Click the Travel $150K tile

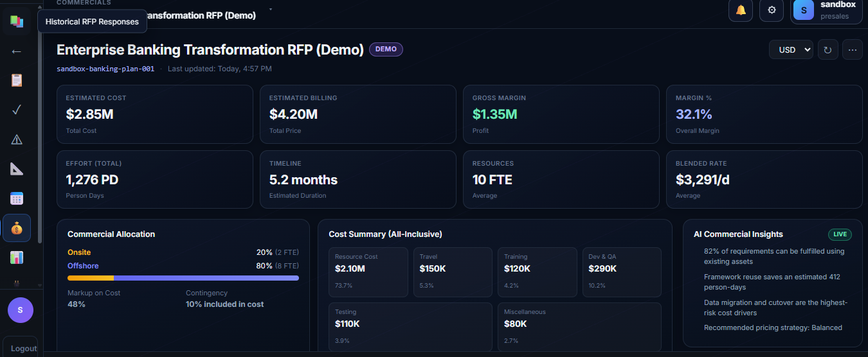[453, 272]
